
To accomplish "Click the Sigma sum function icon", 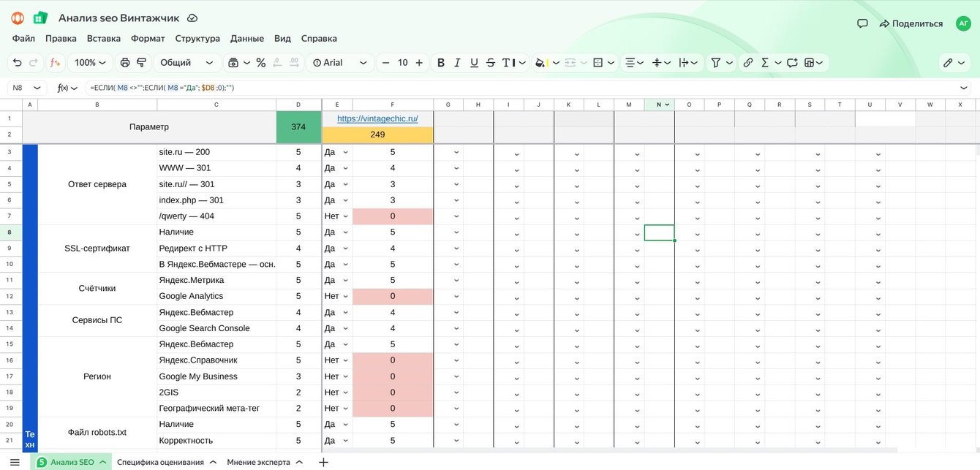I will click(765, 63).
